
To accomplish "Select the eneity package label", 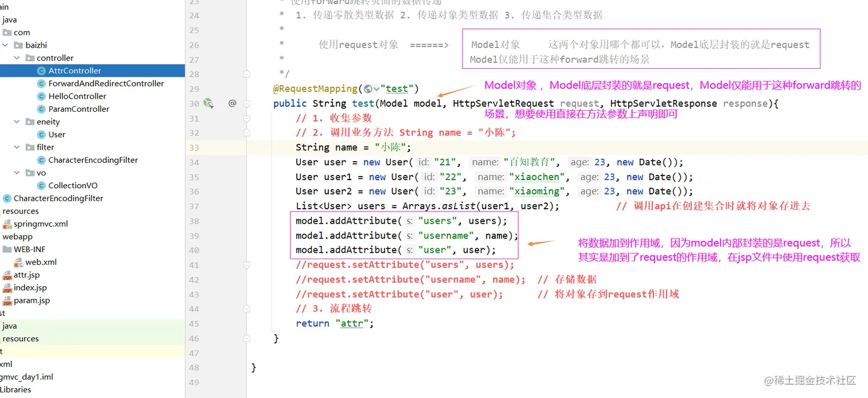I will pyautogui.click(x=48, y=122).
